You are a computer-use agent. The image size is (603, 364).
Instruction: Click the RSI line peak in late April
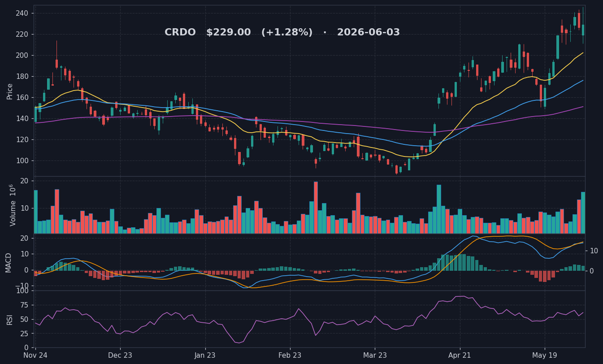coord(460,296)
